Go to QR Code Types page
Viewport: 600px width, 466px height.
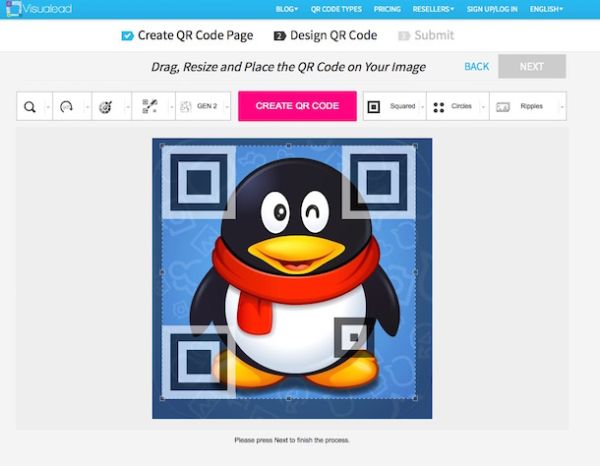(x=336, y=10)
